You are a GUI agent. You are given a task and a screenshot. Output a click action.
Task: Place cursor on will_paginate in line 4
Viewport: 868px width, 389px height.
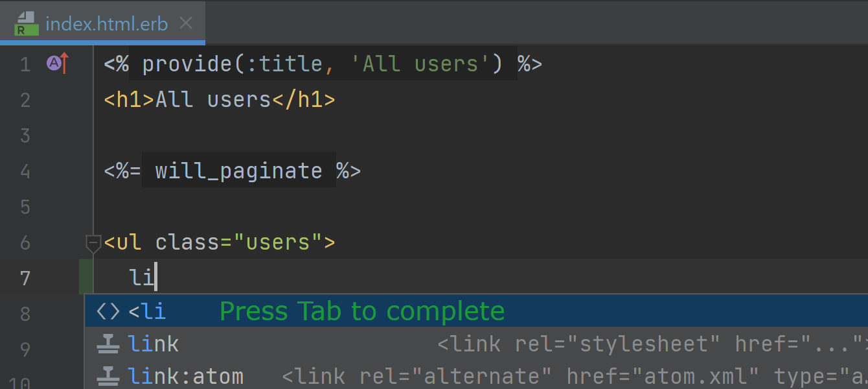(238, 171)
